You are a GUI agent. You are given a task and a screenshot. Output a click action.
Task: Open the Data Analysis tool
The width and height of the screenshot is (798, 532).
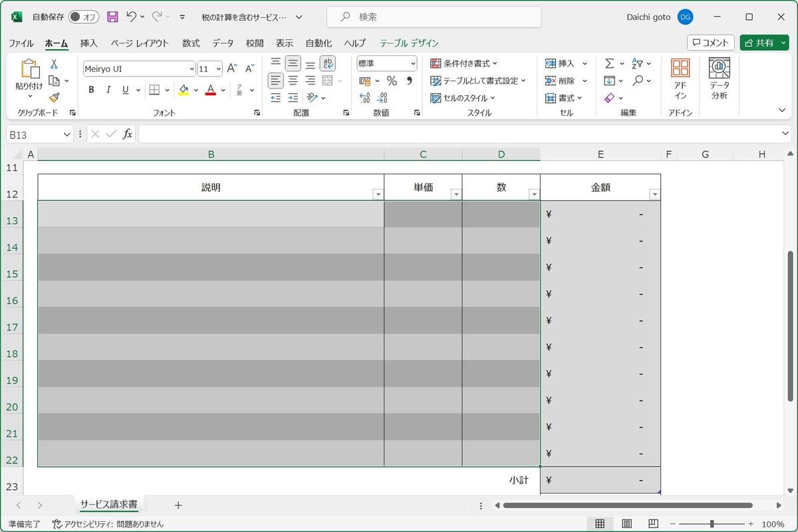tap(719, 79)
